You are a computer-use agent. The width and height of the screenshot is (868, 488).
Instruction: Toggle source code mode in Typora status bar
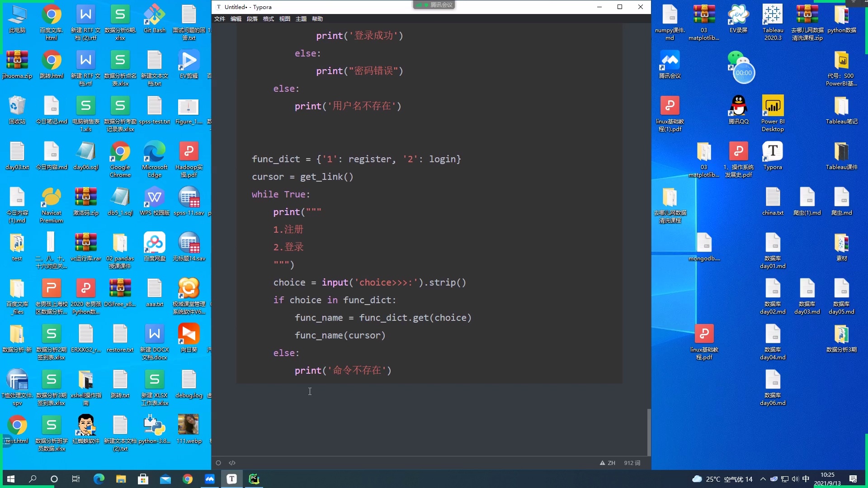(x=232, y=463)
